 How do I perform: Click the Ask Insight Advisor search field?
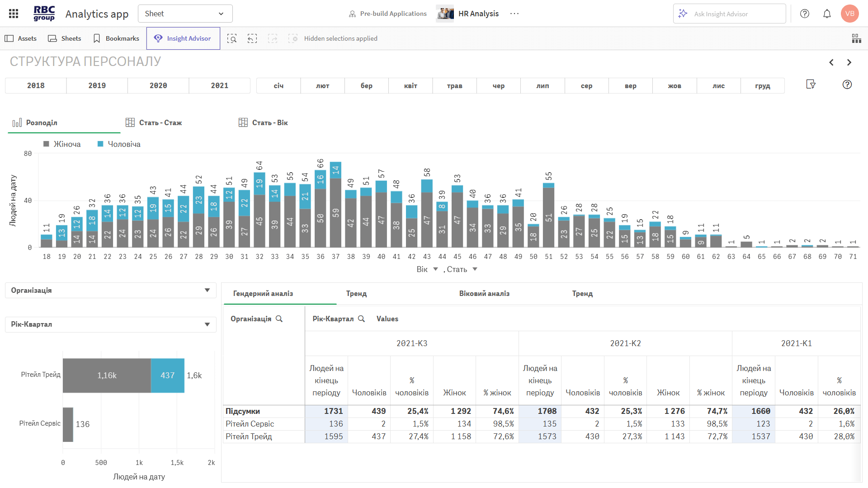click(730, 14)
